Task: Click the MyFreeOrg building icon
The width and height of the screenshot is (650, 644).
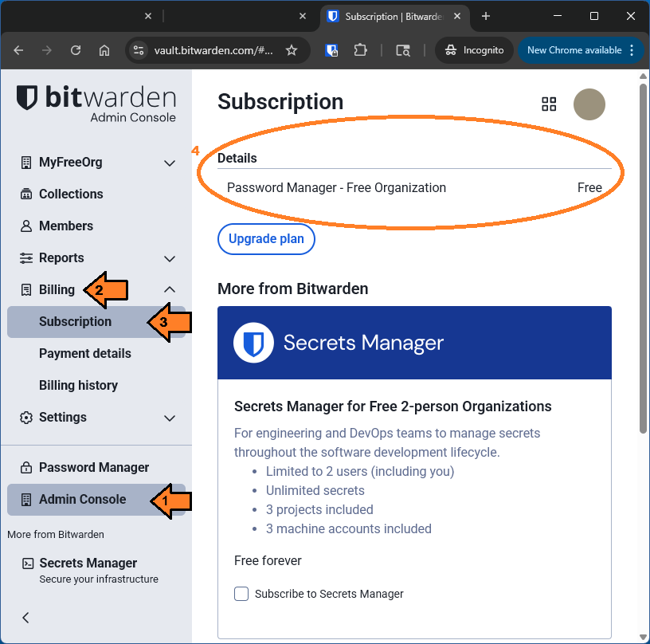Action: [x=26, y=163]
